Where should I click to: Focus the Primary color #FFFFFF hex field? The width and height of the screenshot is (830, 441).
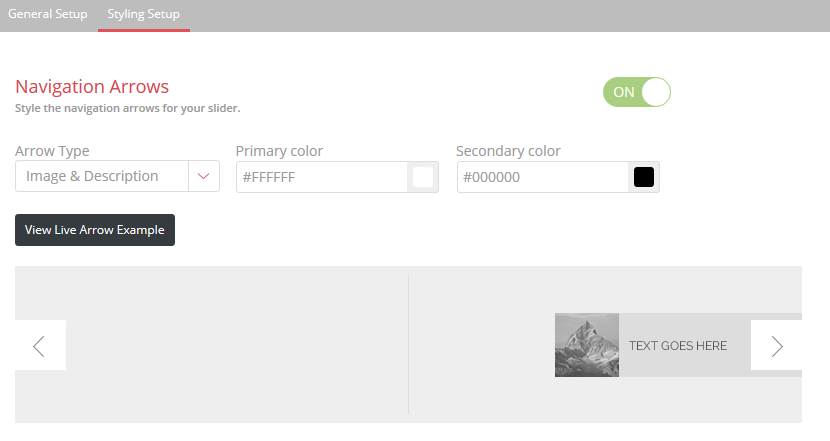coord(321,177)
